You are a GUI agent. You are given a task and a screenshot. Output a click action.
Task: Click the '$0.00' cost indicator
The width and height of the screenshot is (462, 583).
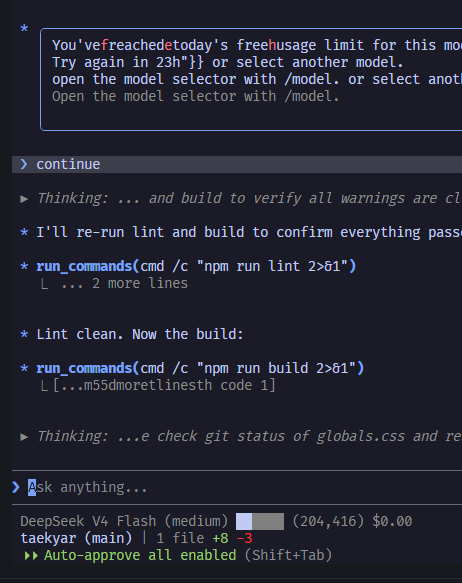pyautogui.click(x=392, y=521)
